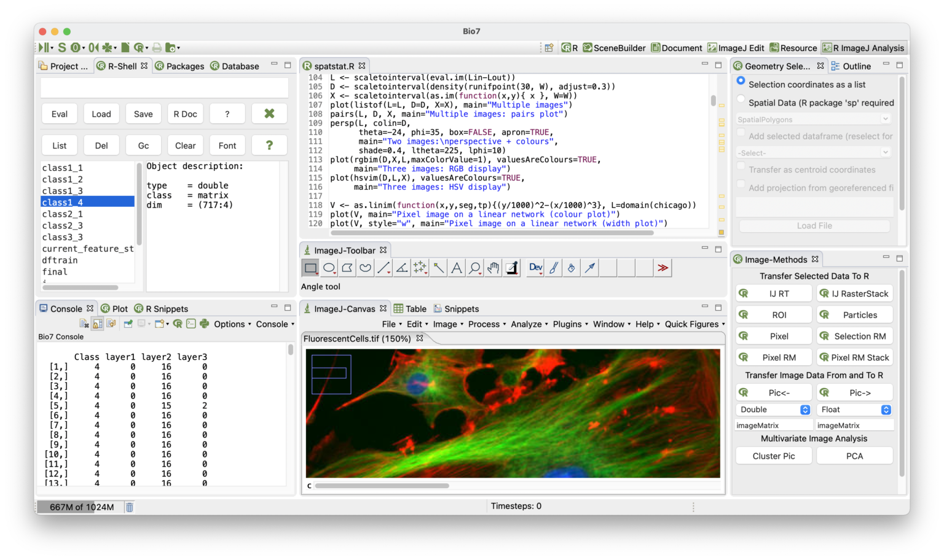Open the -Select- dropdown
This screenshot has width=944, height=560.
click(814, 153)
